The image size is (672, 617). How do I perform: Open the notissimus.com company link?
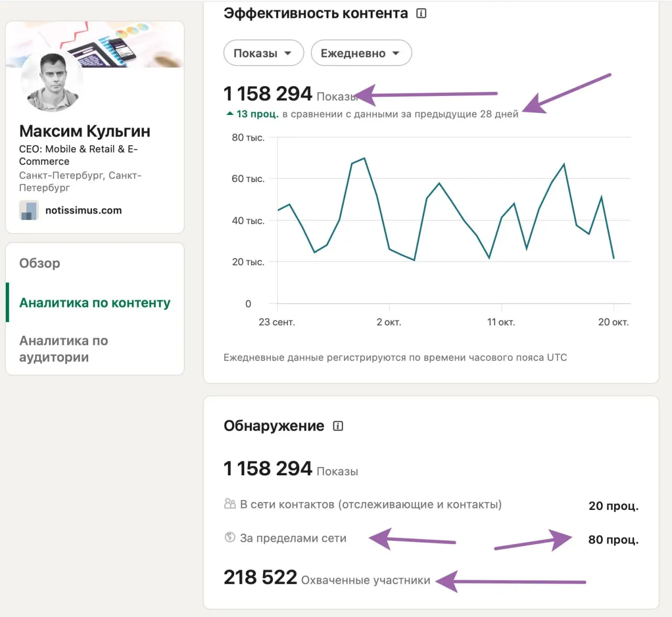coord(83,210)
